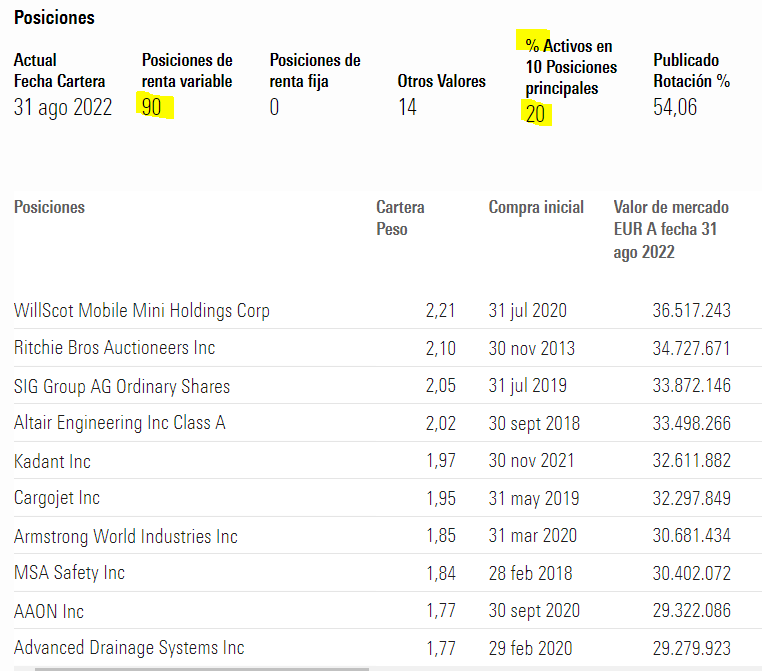Open WillScot Mobile Mini Holdings Corp link
This screenshot has width=762, height=671.
coord(141,310)
